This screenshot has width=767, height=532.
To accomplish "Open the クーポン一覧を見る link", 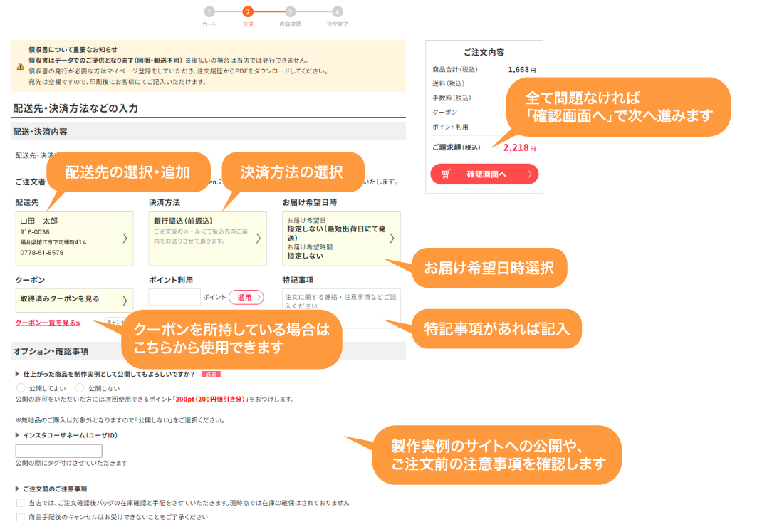I will (48, 323).
